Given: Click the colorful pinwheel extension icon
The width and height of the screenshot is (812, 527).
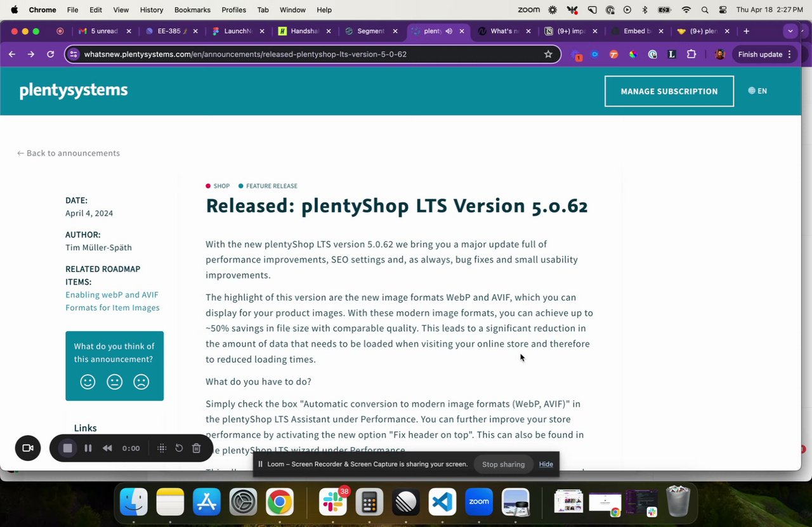Looking at the screenshot, I should point(632,55).
